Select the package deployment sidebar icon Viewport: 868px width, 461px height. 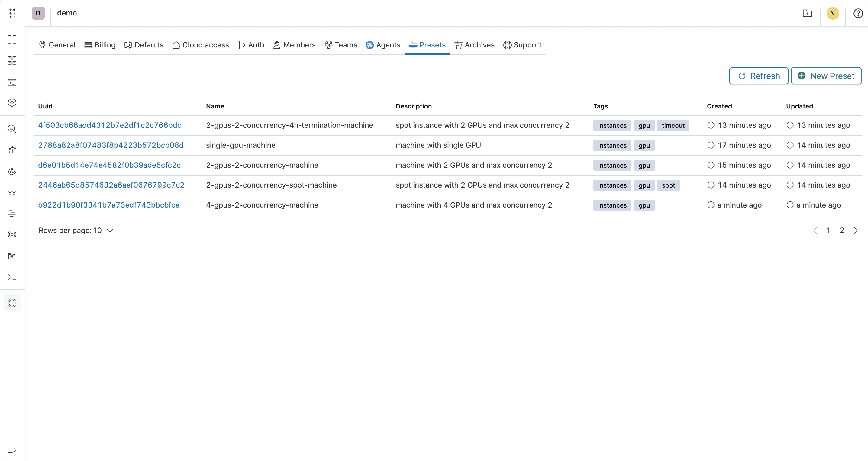[12, 103]
